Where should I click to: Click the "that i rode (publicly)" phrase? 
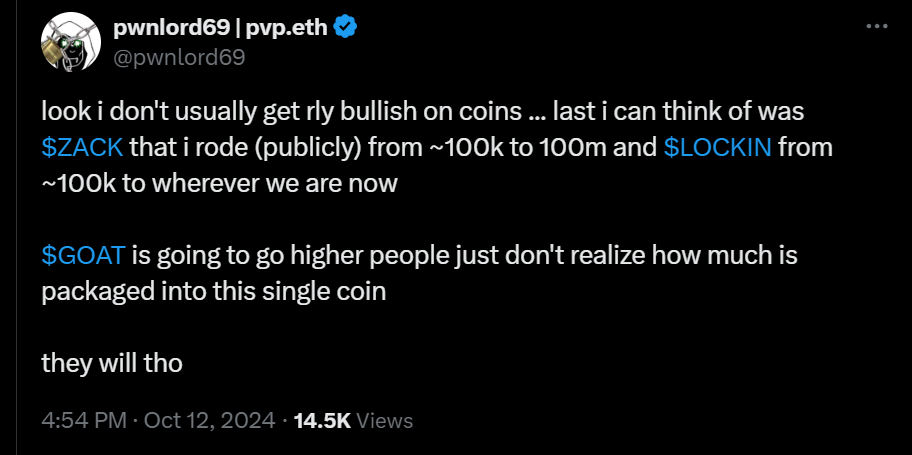point(245,147)
